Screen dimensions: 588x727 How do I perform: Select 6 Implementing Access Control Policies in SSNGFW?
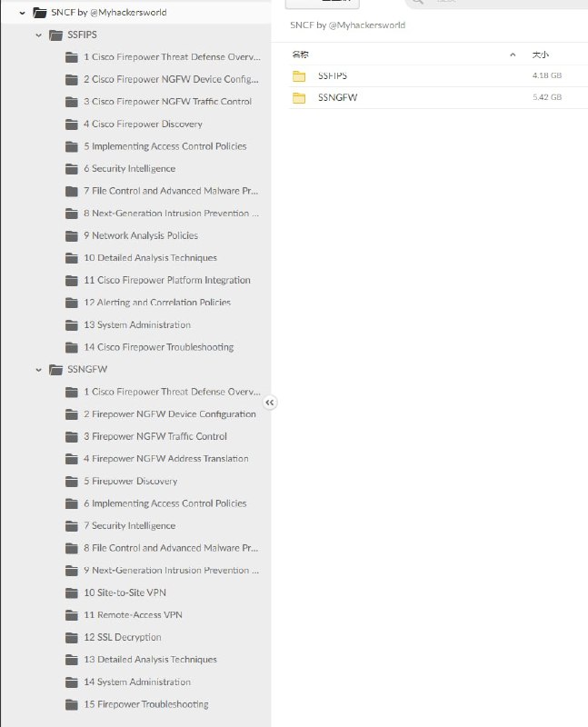(165, 503)
